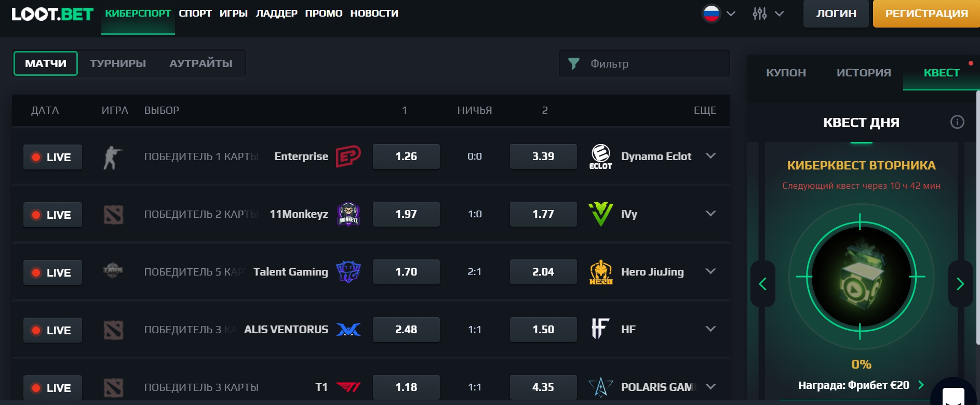Switch to the Турниры tab
The width and height of the screenshot is (980, 405).
118,63
